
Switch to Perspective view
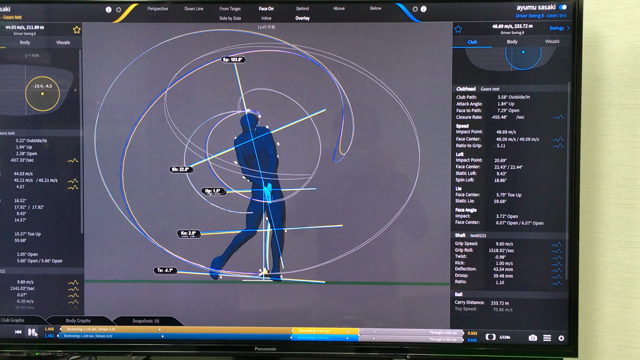tap(158, 9)
